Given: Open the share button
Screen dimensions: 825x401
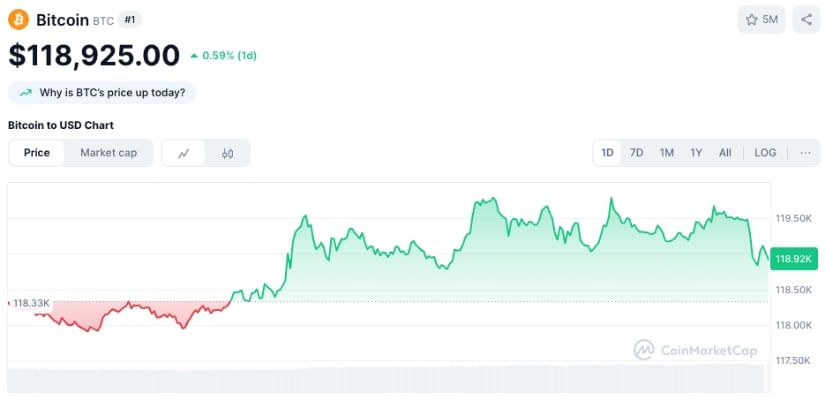Looking at the screenshot, I should coord(806,20).
